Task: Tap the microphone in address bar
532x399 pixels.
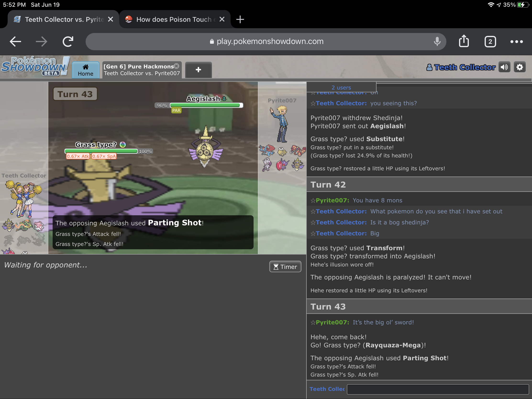Action: point(437,41)
